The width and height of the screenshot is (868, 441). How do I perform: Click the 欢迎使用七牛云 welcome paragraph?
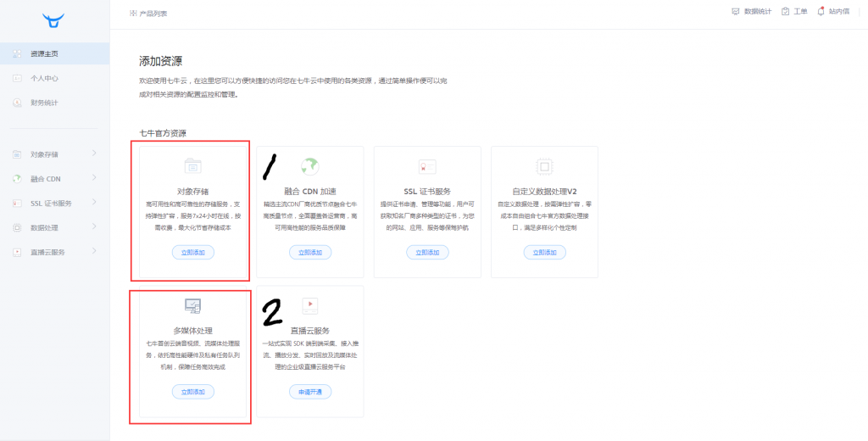pyautogui.click(x=292, y=87)
